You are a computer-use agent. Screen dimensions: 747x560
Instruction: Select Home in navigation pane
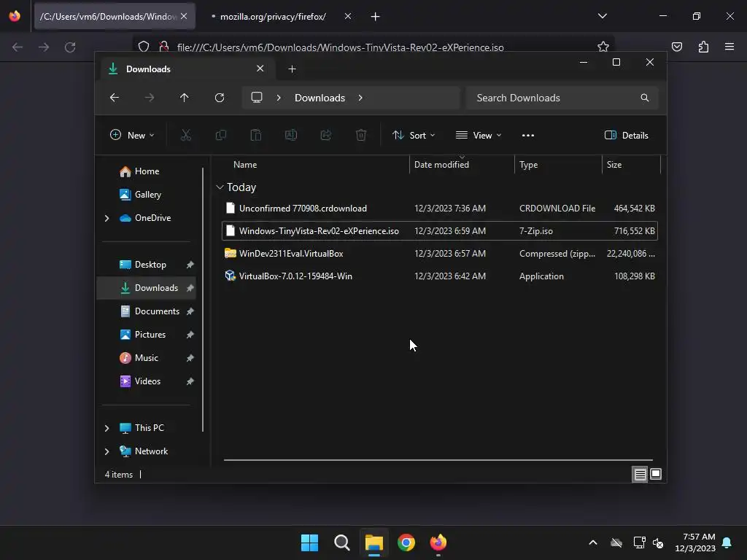pos(147,171)
